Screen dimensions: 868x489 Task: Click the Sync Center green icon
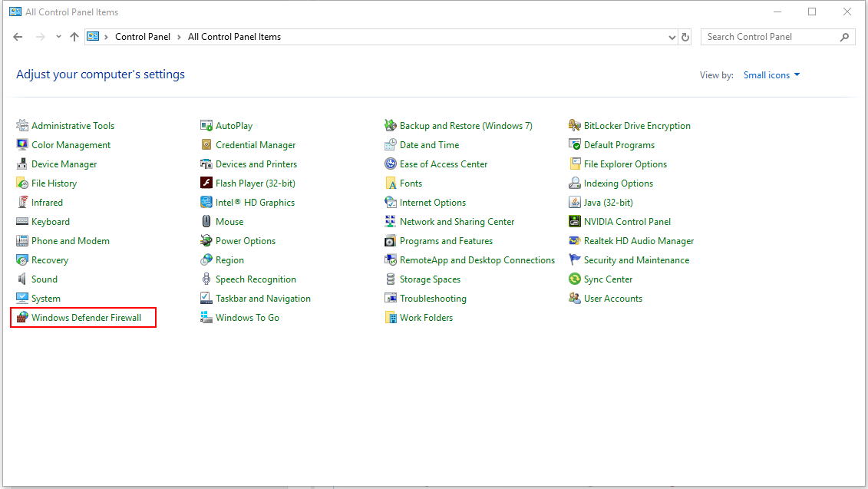pos(575,279)
